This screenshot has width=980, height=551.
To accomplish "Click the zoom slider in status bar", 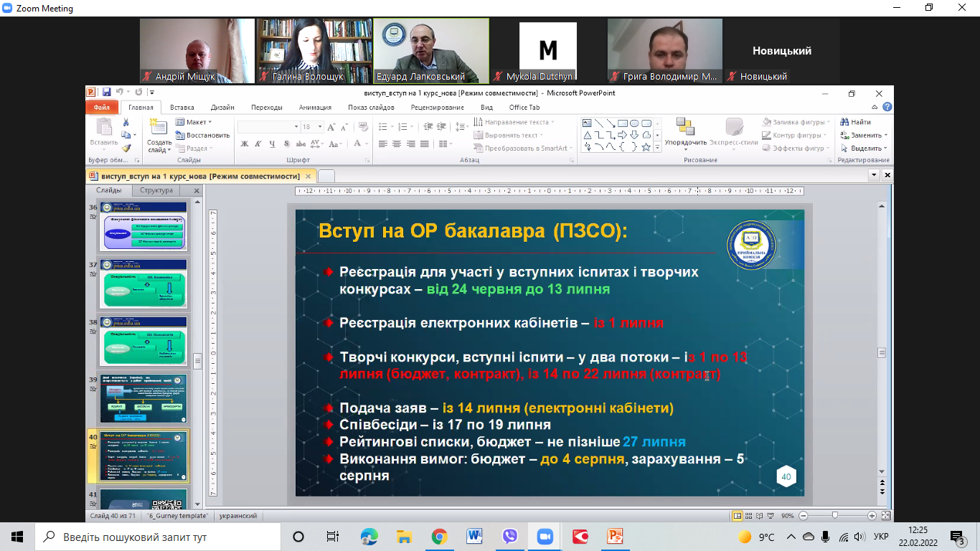I will coord(835,516).
